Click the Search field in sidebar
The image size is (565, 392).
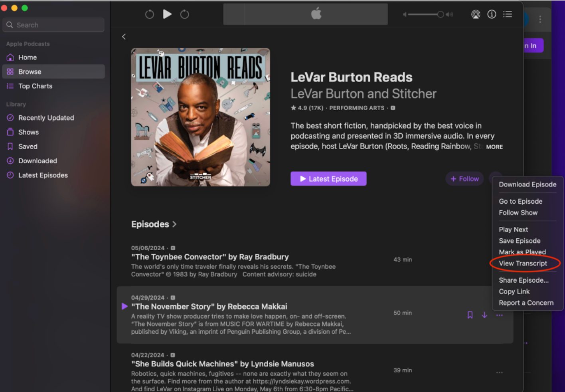coord(53,24)
